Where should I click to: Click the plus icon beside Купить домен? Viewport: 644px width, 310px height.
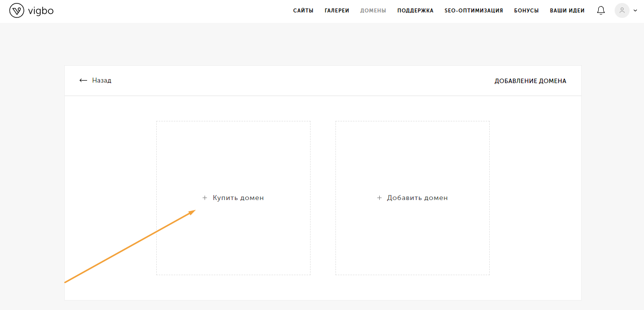coord(205,198)
